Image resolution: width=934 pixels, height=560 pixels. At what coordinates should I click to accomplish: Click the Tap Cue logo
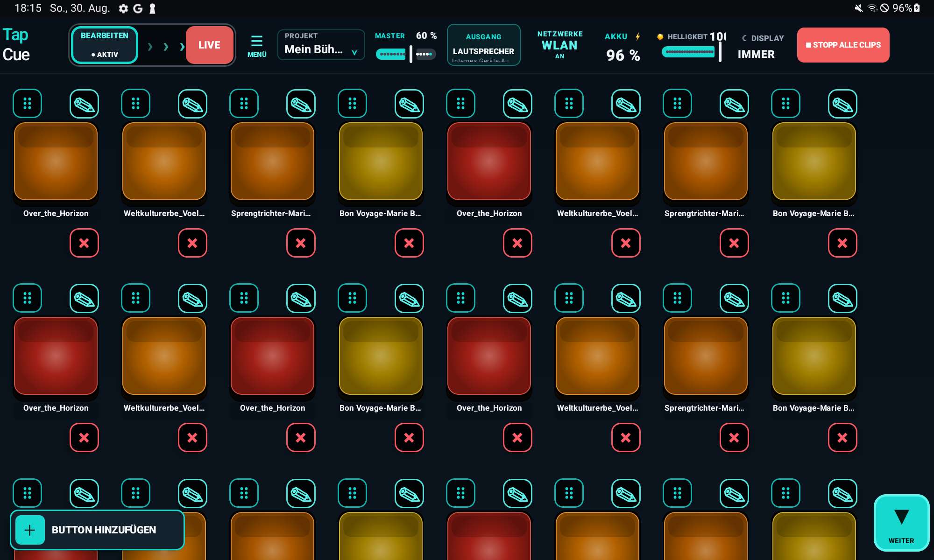pos(16,45)
